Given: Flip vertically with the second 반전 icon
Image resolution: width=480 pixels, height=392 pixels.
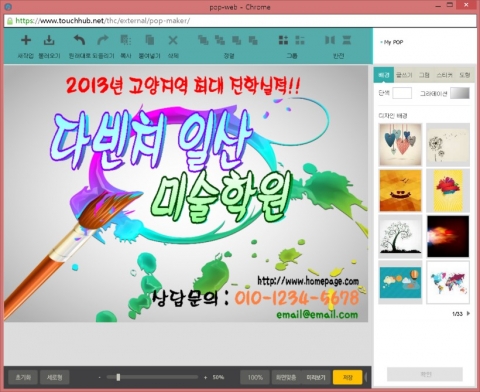Looking at the screenshot, I should coord(347,40).
